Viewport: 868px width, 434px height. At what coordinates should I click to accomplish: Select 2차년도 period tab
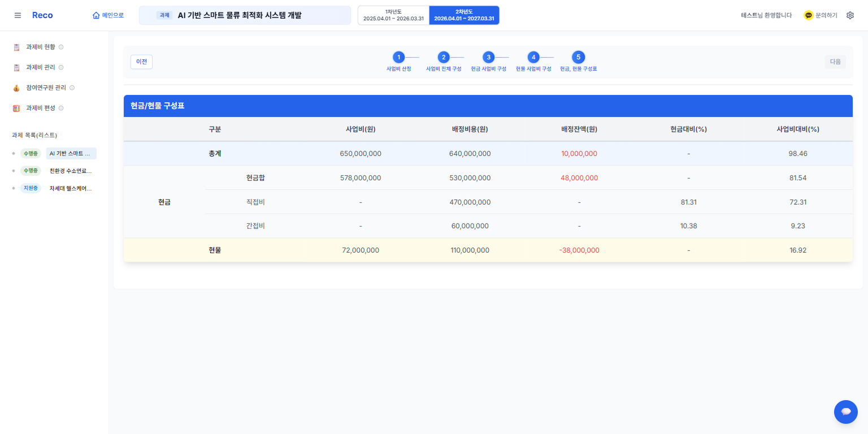(464, 15)
